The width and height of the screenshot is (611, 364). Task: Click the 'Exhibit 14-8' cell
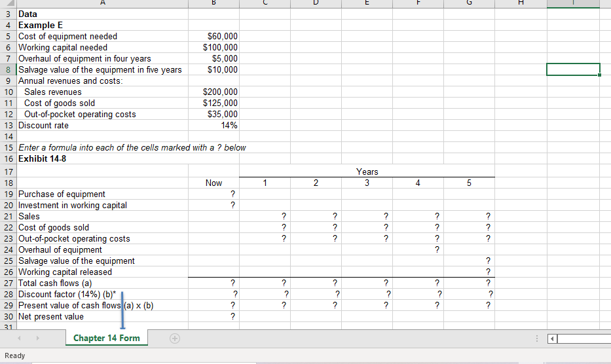point(103,159)
